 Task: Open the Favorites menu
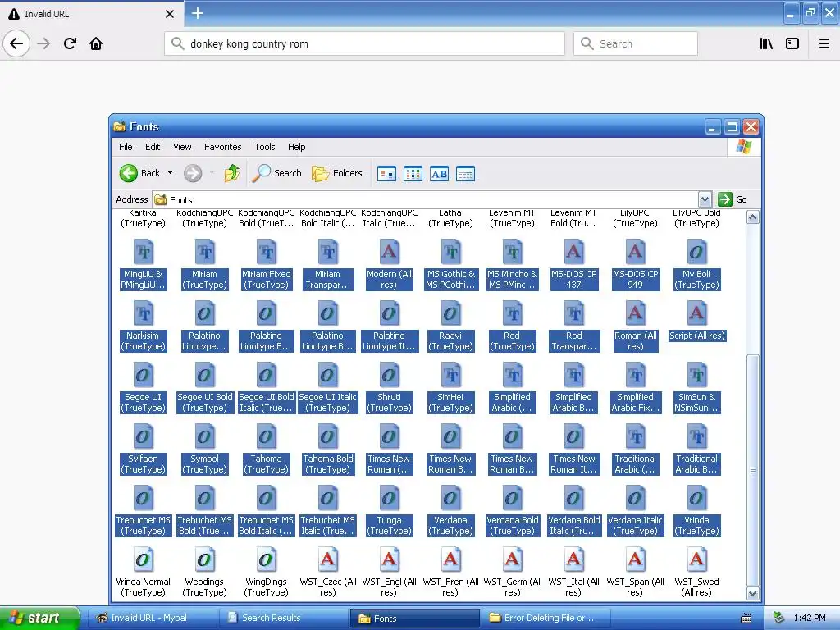(x=223, y=147)
